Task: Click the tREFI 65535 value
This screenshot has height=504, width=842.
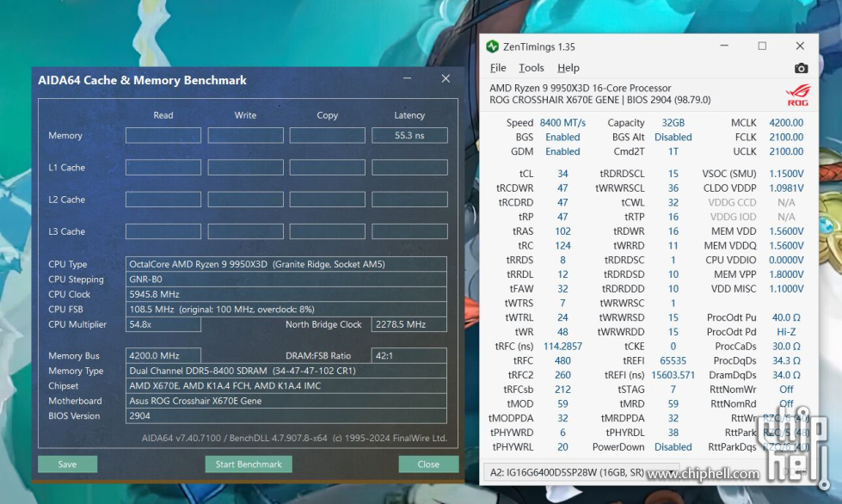Action: (x=673, y=360)
